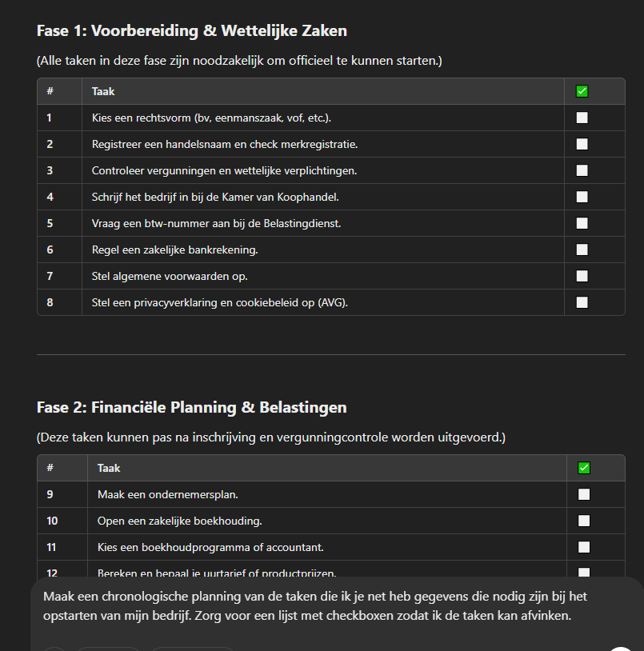Click the 'Fase 2: Financiële Planning & Belastingen' heading
The width and height of the screenshot is (644, 651).
tap(192, 407)
